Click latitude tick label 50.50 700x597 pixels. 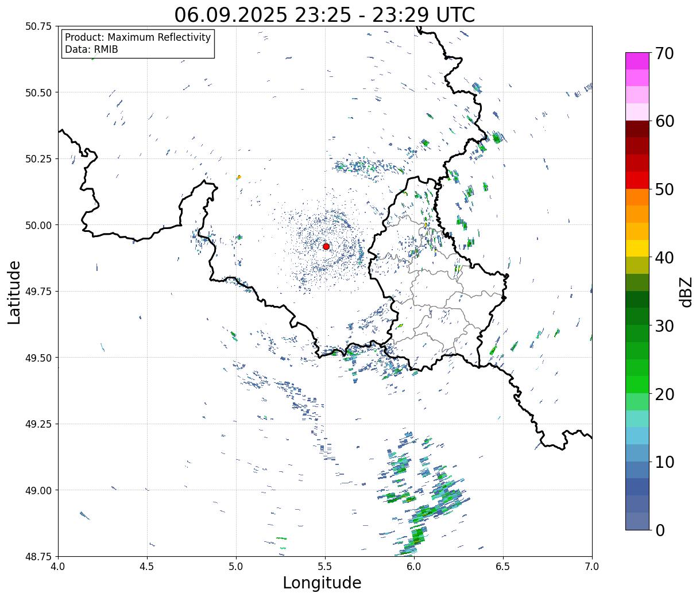(39, 92)
